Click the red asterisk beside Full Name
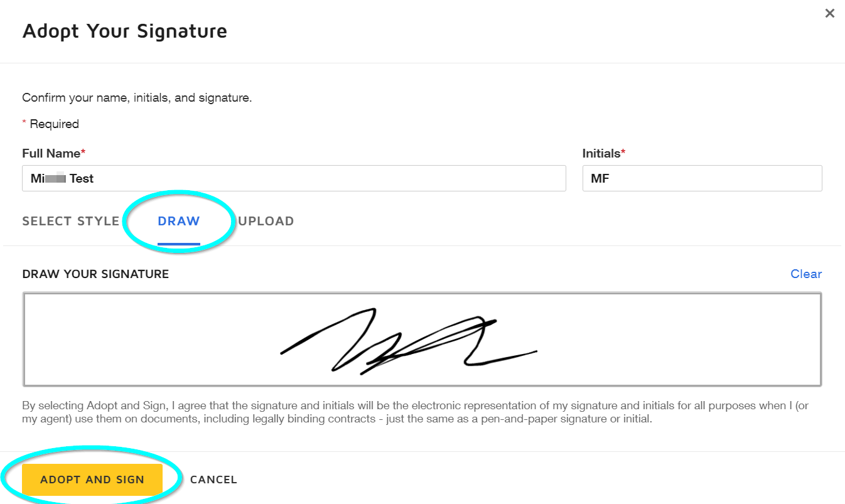This screenshot has height=504, width=845. point(83,153)
